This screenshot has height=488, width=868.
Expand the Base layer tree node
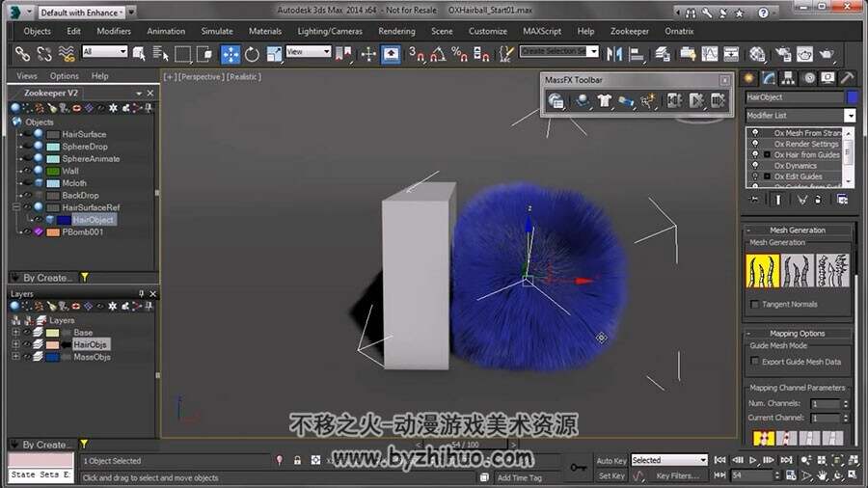[15, 333]
